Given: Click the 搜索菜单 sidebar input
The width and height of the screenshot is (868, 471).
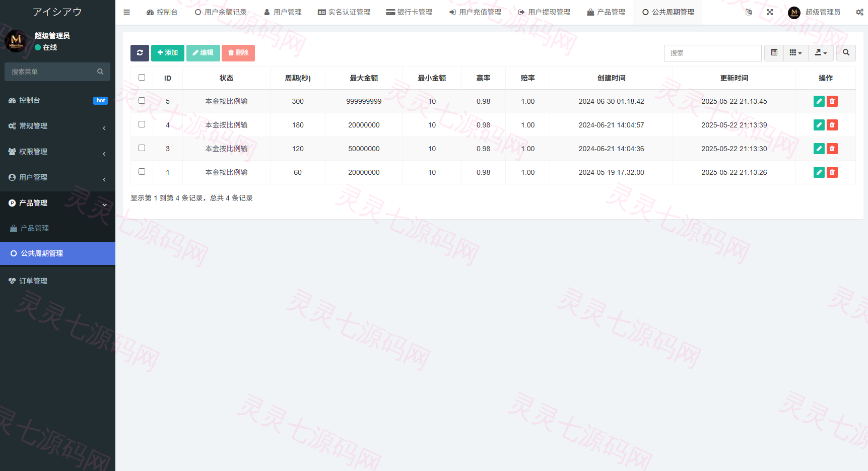Looking at the screenshot, I should pos(52,72).
